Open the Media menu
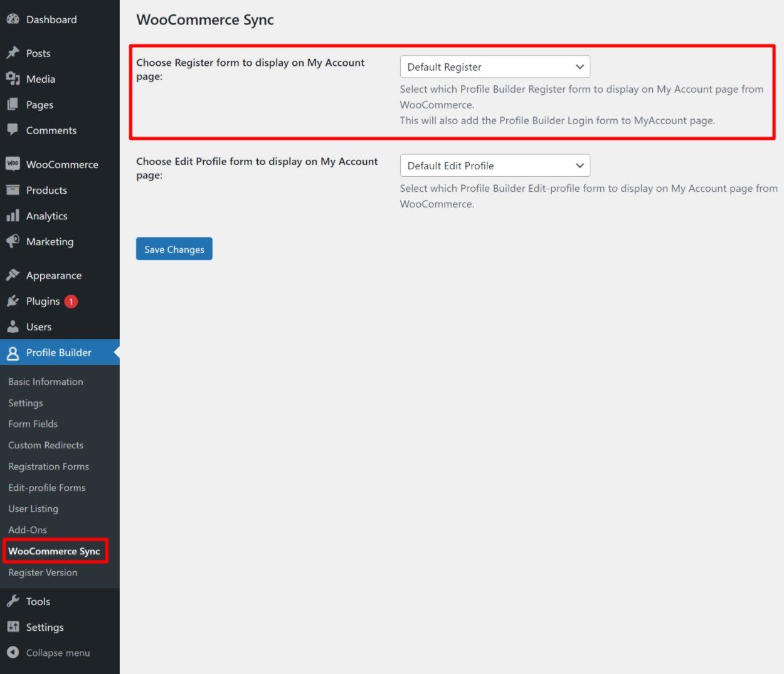The image size is (784, 674). [60, 79]
